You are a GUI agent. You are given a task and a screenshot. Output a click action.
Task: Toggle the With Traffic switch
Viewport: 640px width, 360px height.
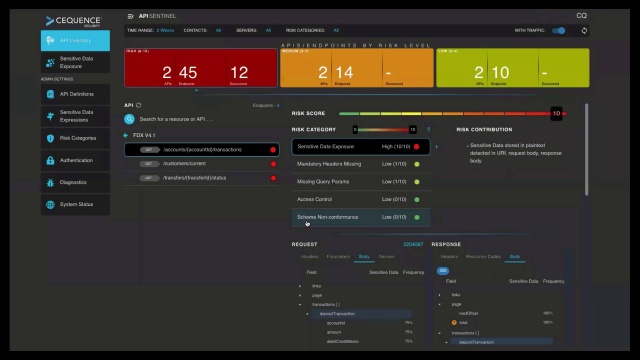[558, 31]
